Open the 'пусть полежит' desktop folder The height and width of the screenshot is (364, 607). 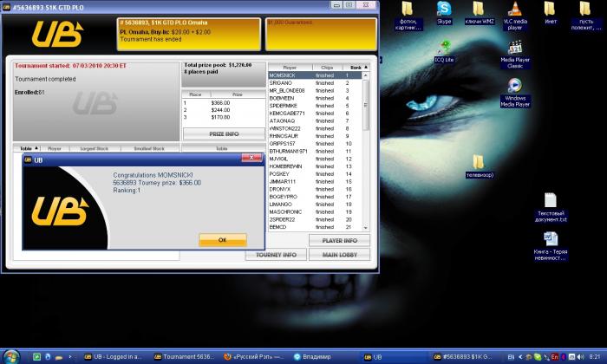coord(585,16)
